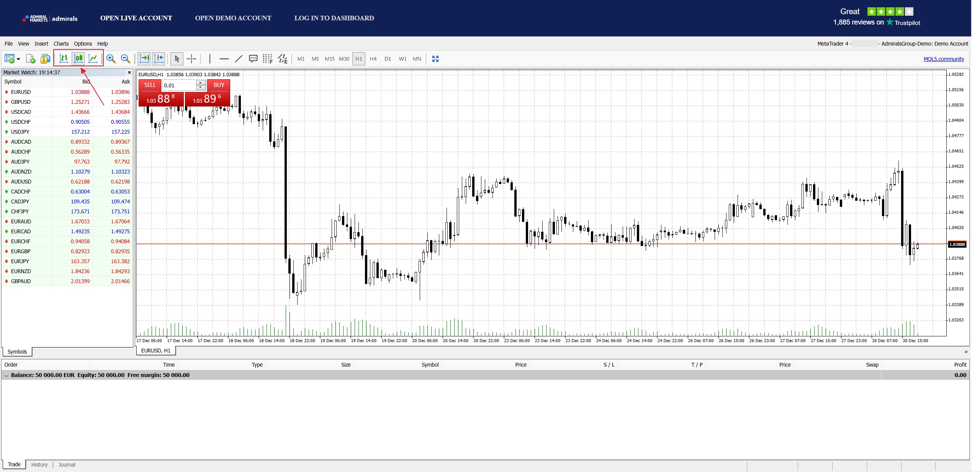
Task: Switch chart to line chart mode
Action: click(x=93, y=59)
